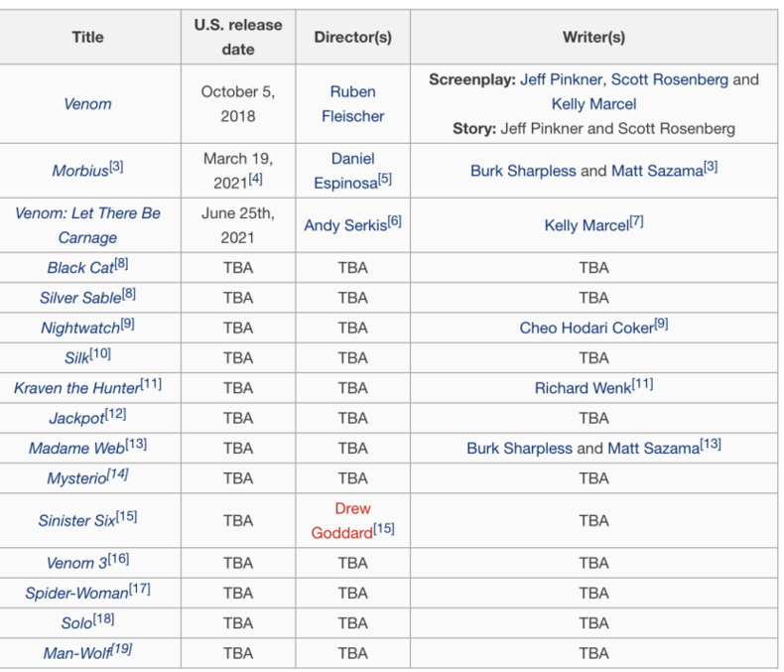Viewport: 784px width, 672px height.
Task: Open the Venom film link
Action: coord(87,104)
